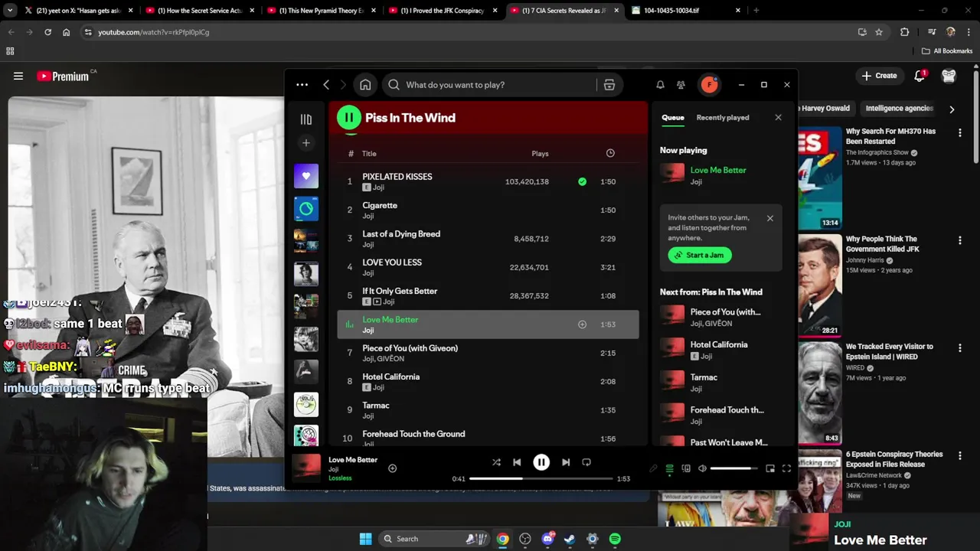The height and width of the screenshot is (551, 980).
Task: Open more options for MH370 video
Action: click(960, 132)
